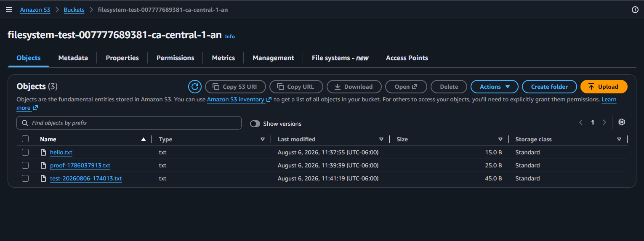Click the 45.0 B size cell

[493, 178]
